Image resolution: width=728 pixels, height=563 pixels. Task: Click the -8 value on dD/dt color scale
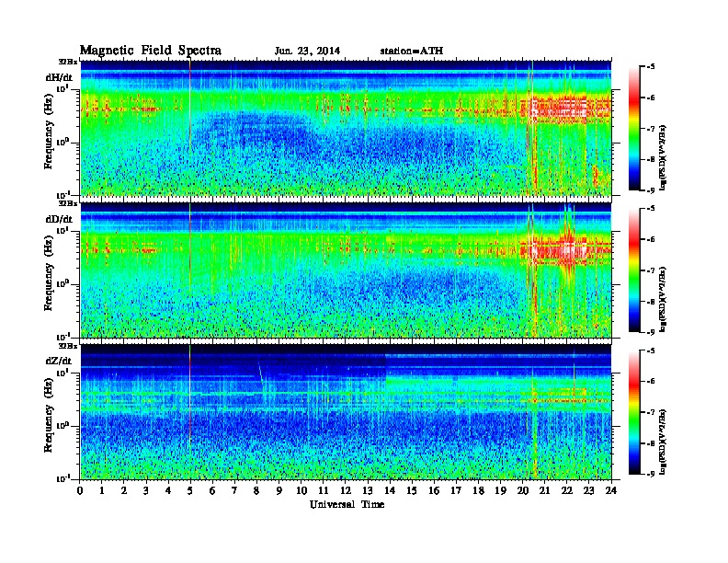(x=651, y=301)
